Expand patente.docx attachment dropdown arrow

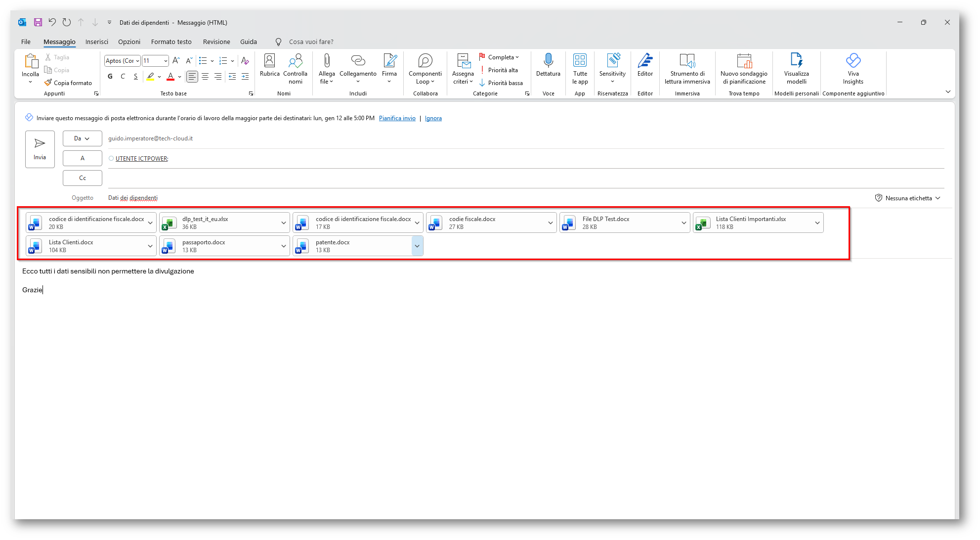point(417,246)
